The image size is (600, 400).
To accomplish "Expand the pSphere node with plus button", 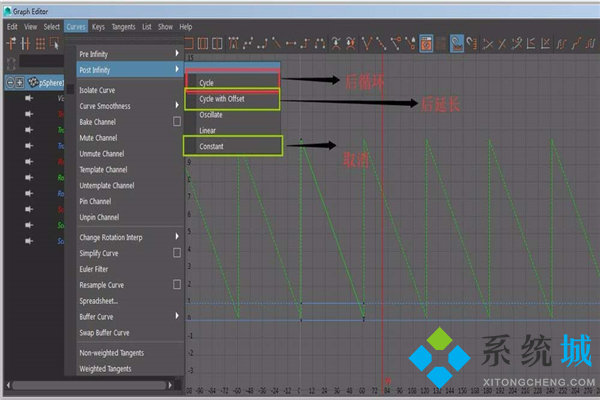I will tap(19, 82).
